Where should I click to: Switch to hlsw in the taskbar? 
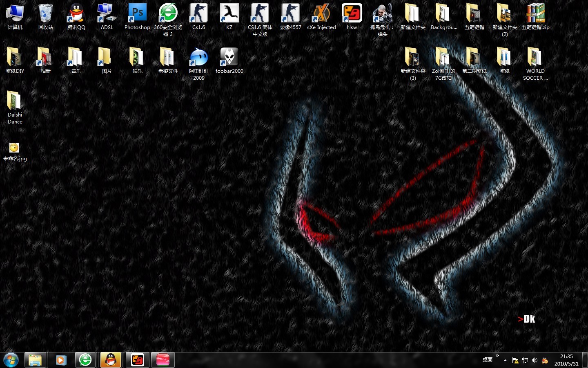[137, 360]
